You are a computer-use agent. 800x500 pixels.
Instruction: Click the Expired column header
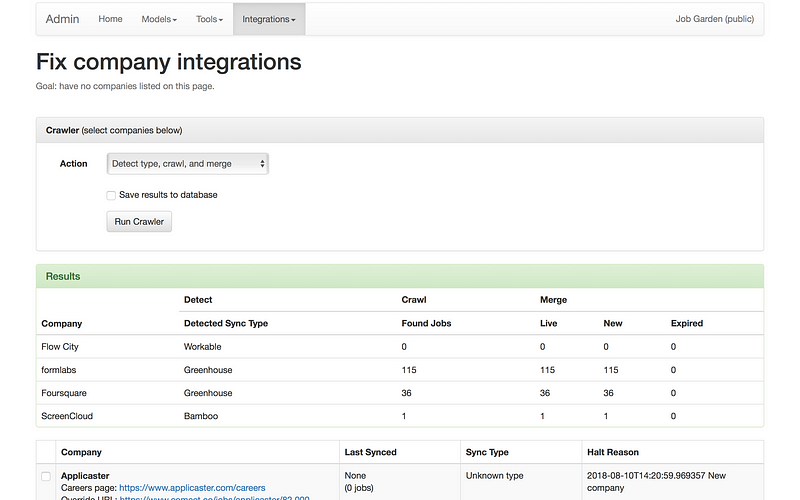pos(687,323)
